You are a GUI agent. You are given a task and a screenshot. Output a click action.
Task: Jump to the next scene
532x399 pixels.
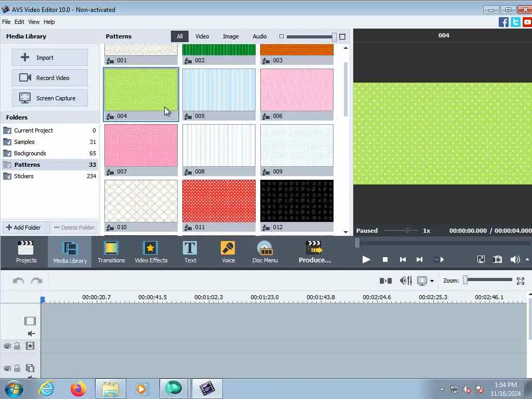point(438,260)
